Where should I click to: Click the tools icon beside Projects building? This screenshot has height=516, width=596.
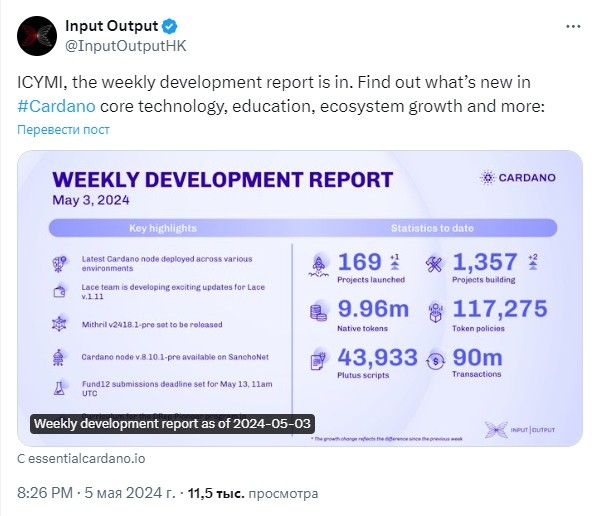(434, 263)
